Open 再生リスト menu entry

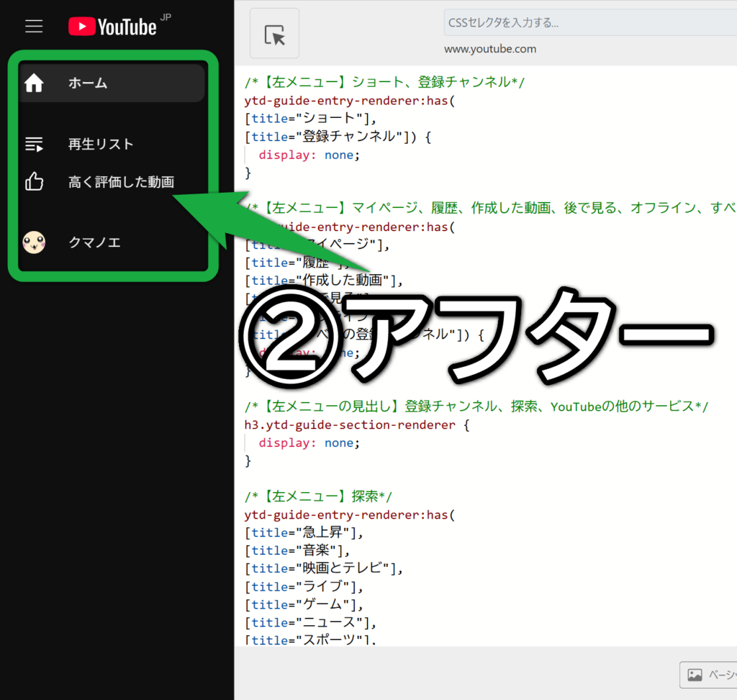(x=101, y=144)
